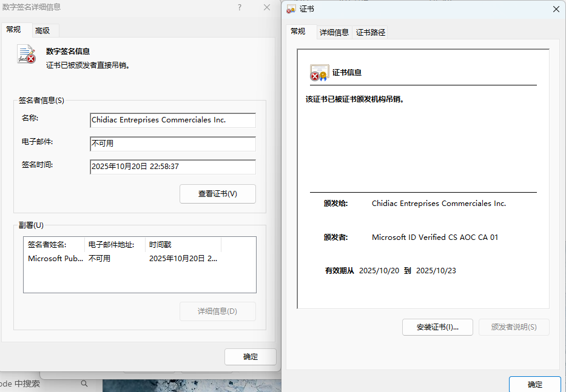This screenshot has width=566, height=392.
Task: Click 查看证书(V) button
Action: click(218, 194)
